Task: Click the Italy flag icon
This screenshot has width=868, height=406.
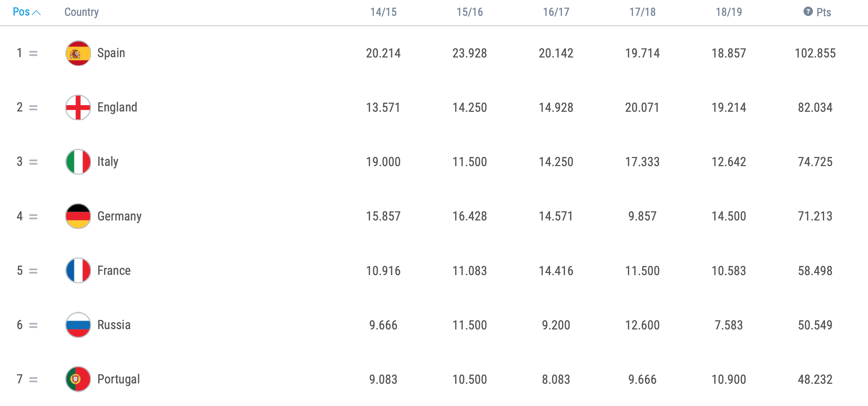Action: pos(78,162)
